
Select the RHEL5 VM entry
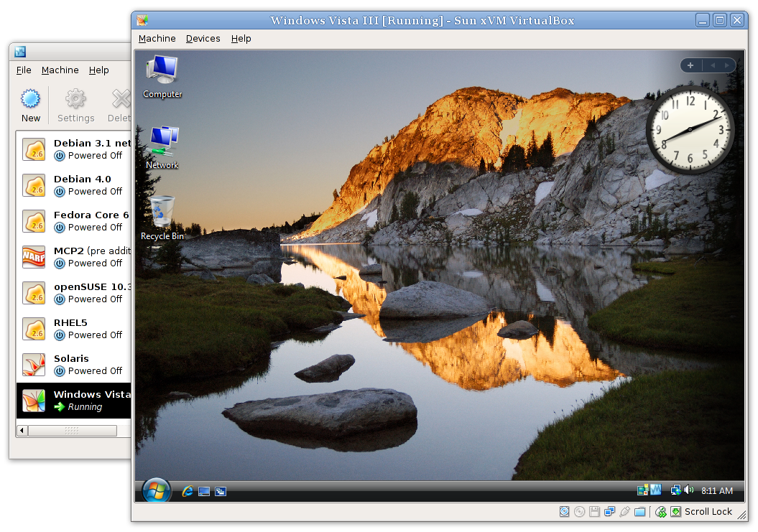pos(74,329)
